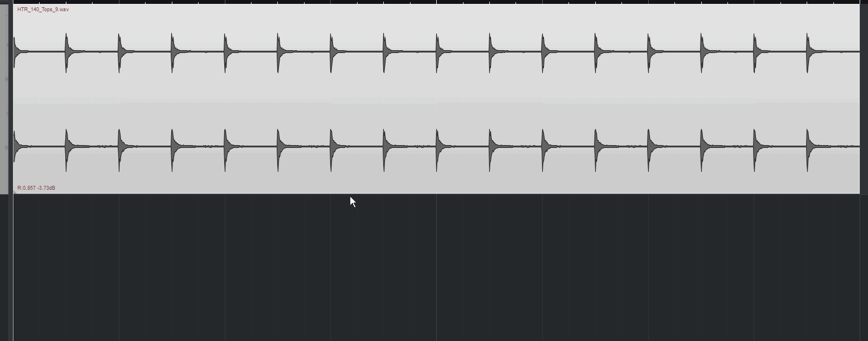Select the second lower-channel waveform transient
868x341 pixels.
pyautogui.click(x=67, y=147)
